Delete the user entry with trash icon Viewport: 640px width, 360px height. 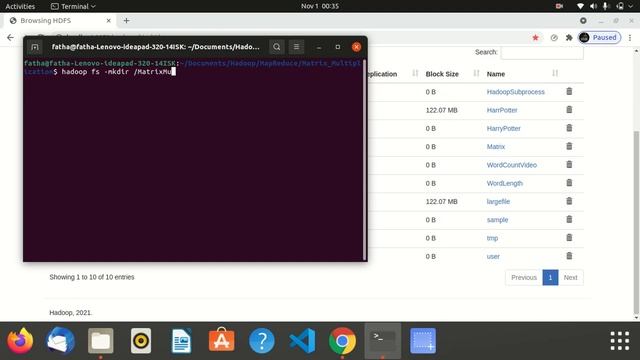569,256
